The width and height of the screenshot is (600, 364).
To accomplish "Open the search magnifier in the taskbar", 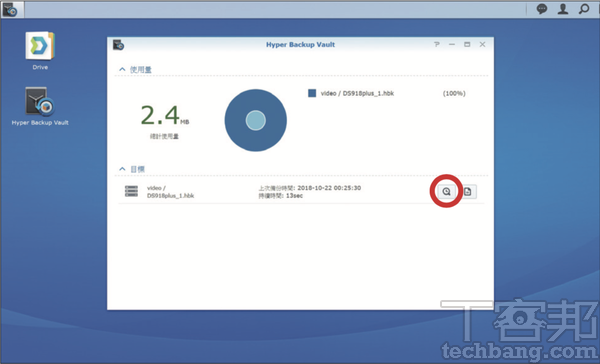I will pyautogui.click(x=584, y=9).
